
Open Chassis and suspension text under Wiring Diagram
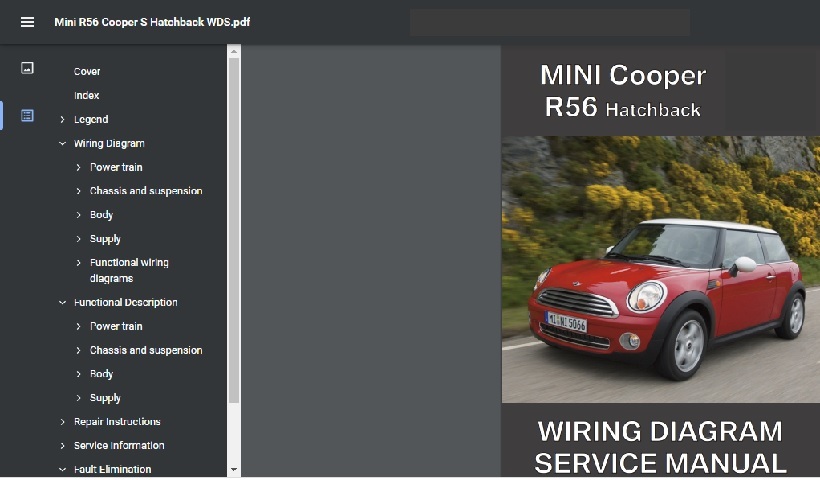(x=146, y=191)
